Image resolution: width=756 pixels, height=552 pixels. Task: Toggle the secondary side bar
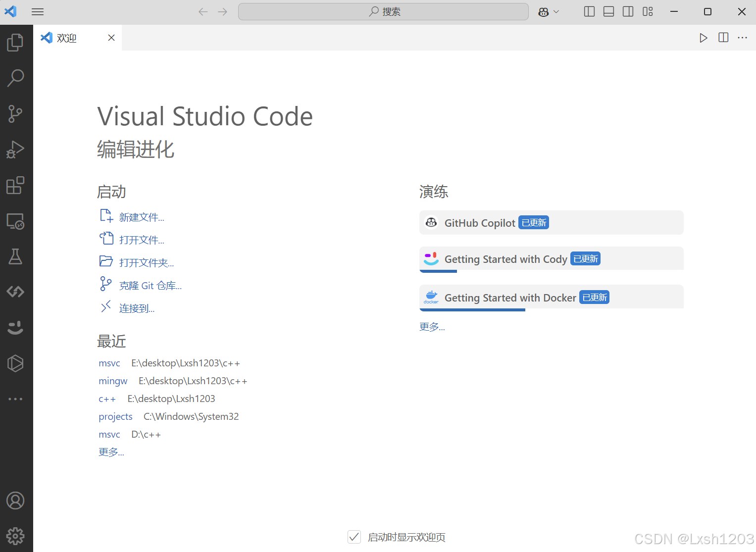click(x=628, y=12)
